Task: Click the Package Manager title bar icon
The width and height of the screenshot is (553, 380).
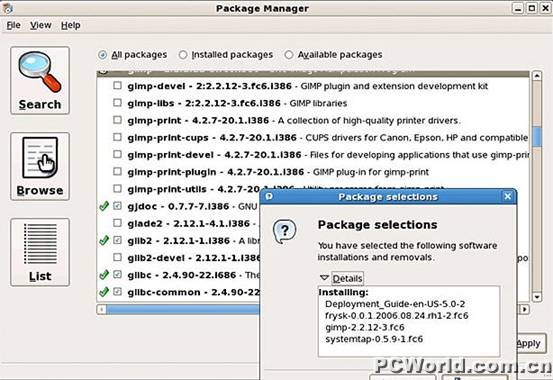Action: point(8,8)
